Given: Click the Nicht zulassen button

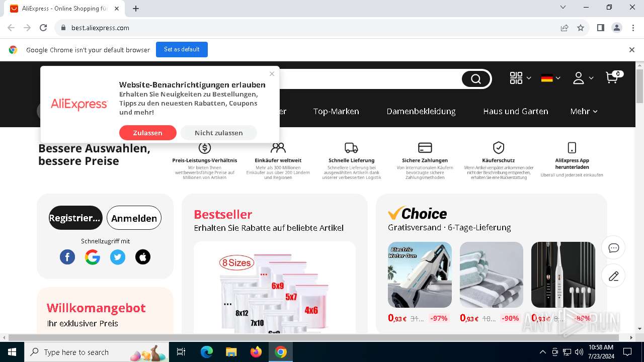Looking at the screenshot, I should [219, 133].
